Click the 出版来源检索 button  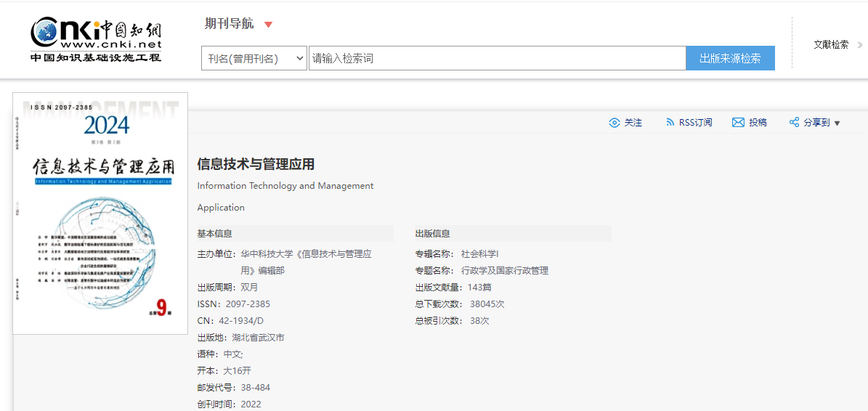pos(730,58)
